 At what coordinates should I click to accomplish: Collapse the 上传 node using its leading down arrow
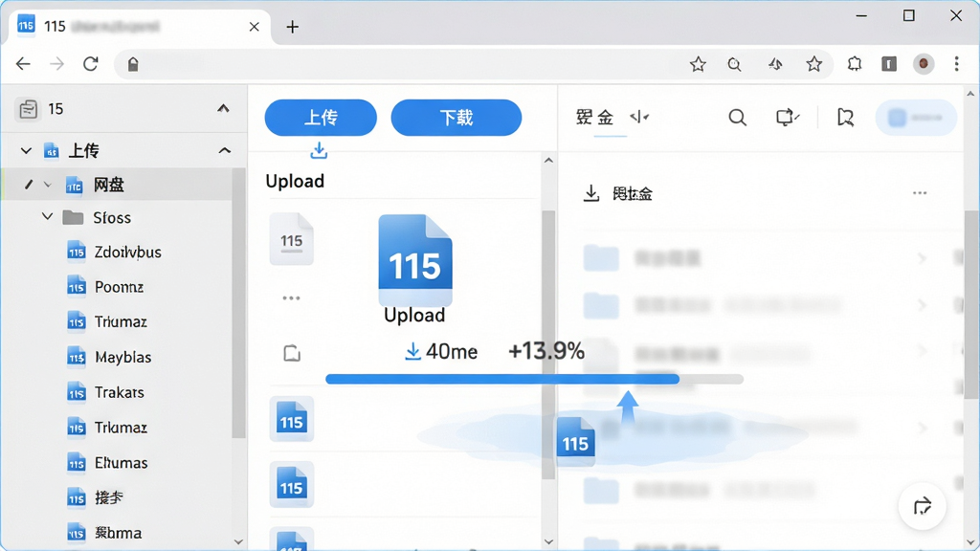[26, 150]
